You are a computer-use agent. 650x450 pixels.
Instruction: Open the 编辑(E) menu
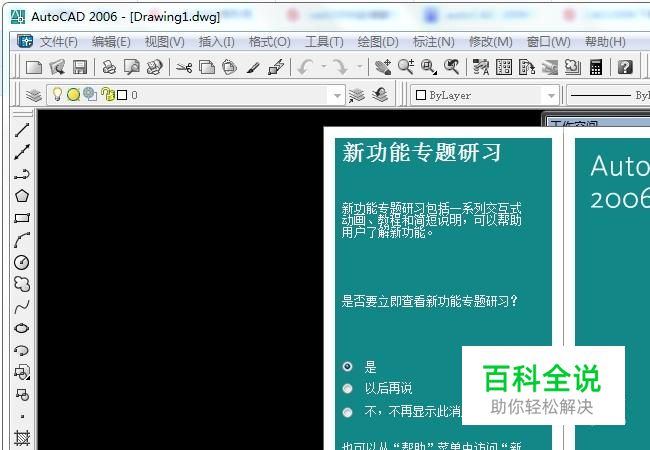click(x=112, y=42)
